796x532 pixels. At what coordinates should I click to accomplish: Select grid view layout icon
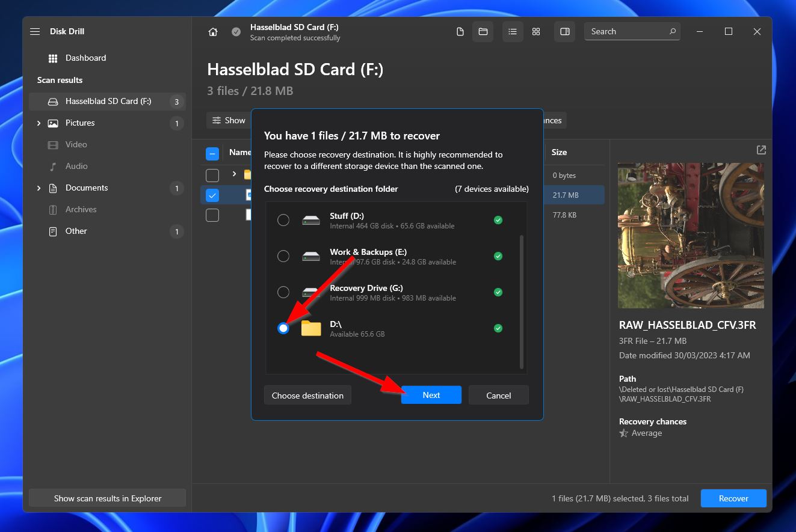coord(536,32)
